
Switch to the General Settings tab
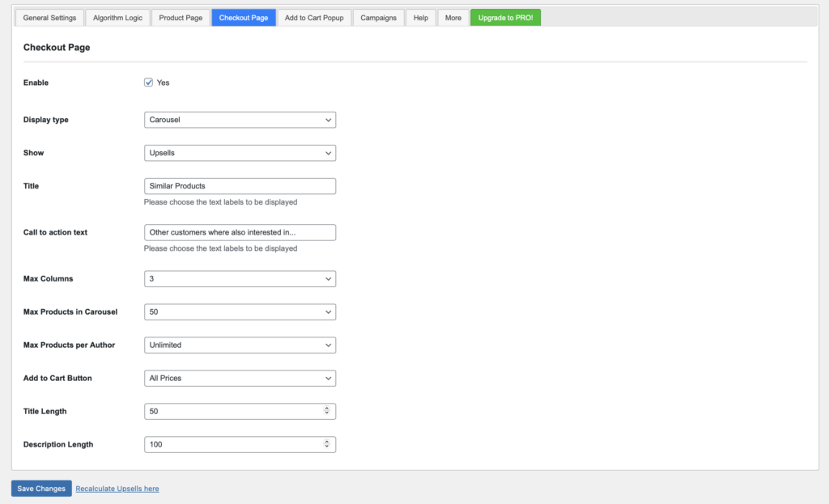(x=49, y=17)
